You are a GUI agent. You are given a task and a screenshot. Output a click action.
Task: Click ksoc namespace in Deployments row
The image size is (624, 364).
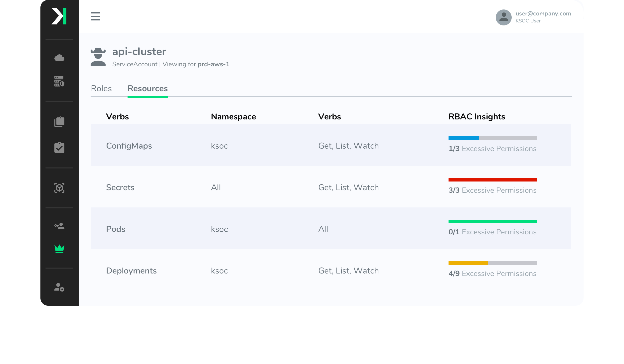[x=219, y=271]
